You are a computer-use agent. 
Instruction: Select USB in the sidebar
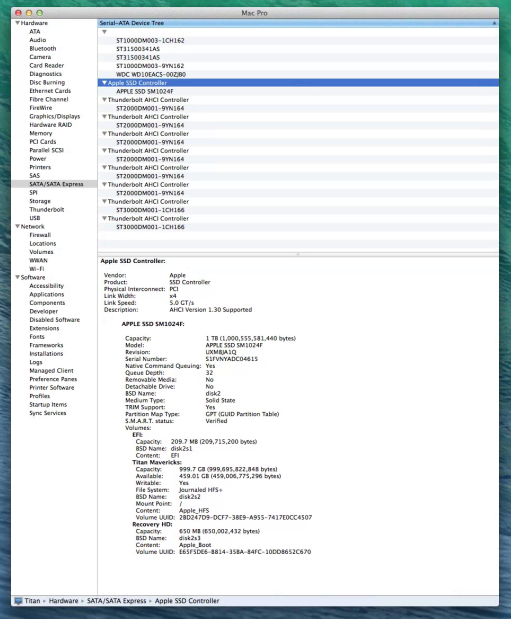click(x=35, y=218)
